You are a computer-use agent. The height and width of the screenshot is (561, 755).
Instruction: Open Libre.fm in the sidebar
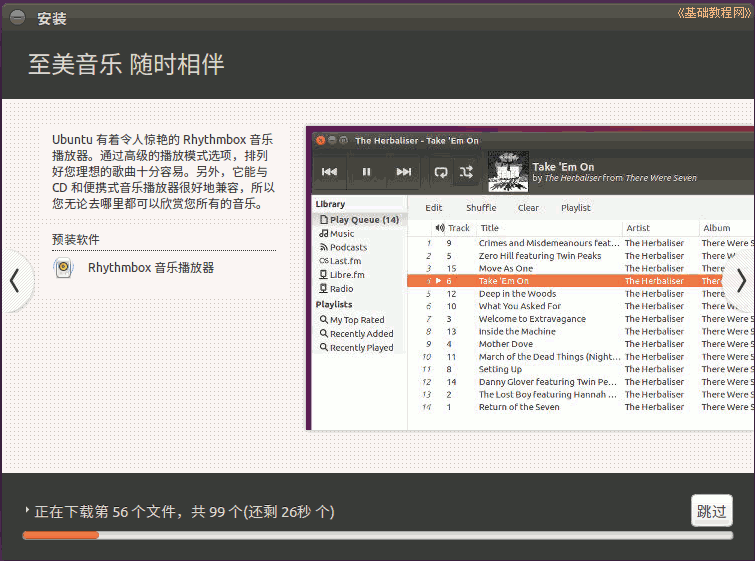(342, 275)
